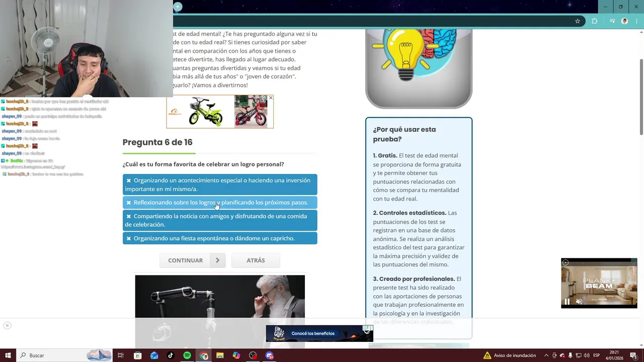Screen dimensions: 644x362
Task: Open the red bicycle ad image
Action: (251, 112)
